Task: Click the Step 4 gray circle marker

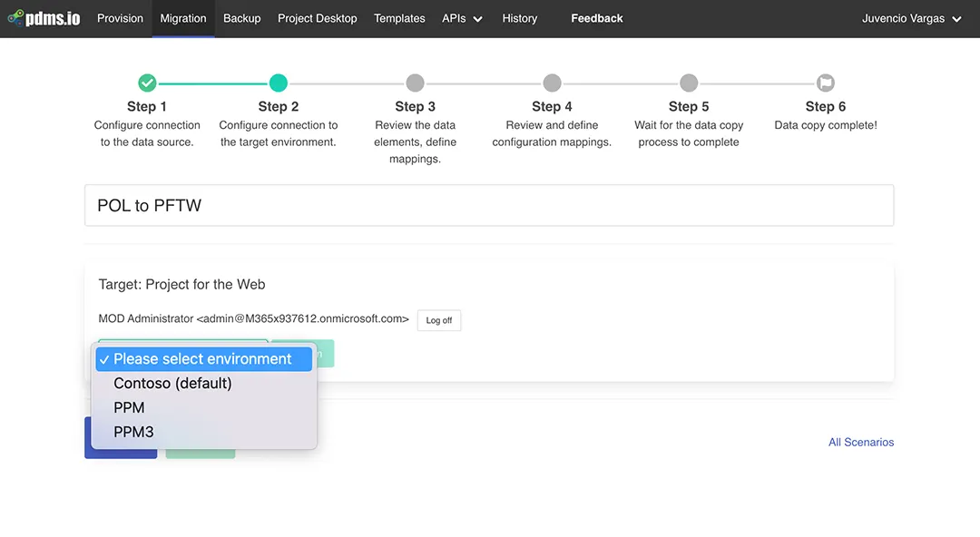Action: tap(552, 83)
